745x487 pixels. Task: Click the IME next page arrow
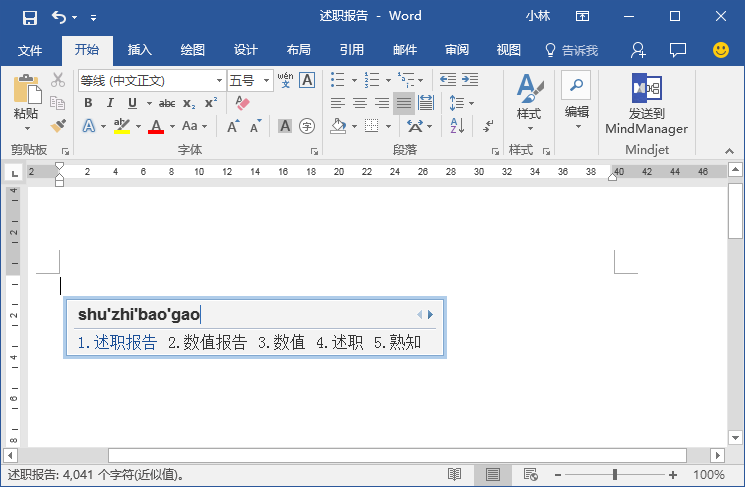(430, 315)
